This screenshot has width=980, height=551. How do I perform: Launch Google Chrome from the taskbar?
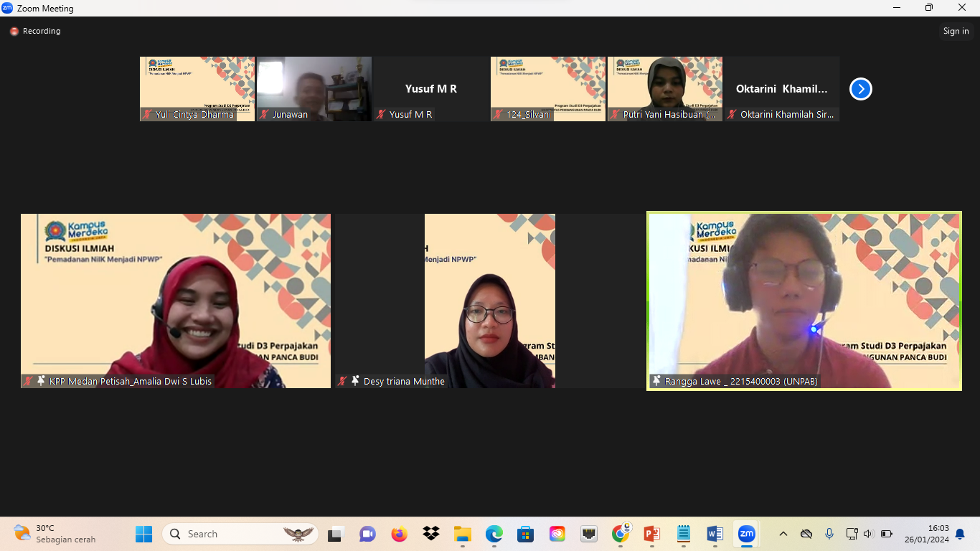pyautogui.click(x=621, y=534)
